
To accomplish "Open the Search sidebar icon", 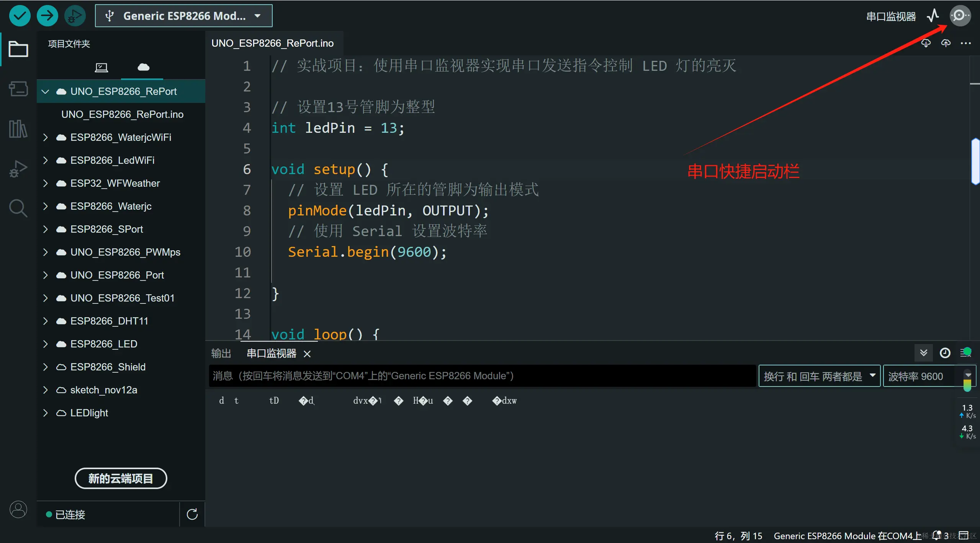I will (18, 208).
